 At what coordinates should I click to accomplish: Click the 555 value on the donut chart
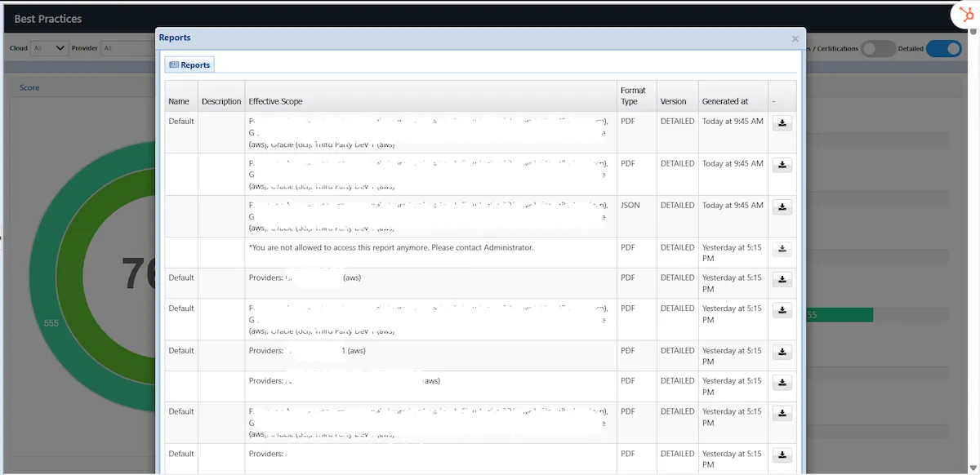(x=51, y=323)
